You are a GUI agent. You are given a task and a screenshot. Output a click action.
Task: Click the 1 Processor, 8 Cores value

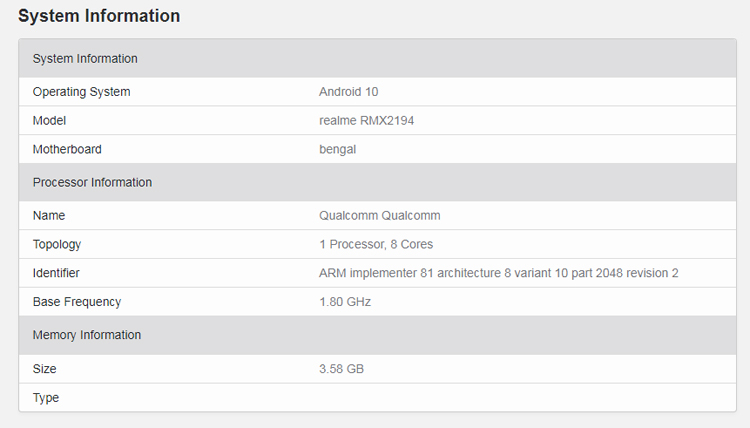pyautogui.click(x=376, y=244)
